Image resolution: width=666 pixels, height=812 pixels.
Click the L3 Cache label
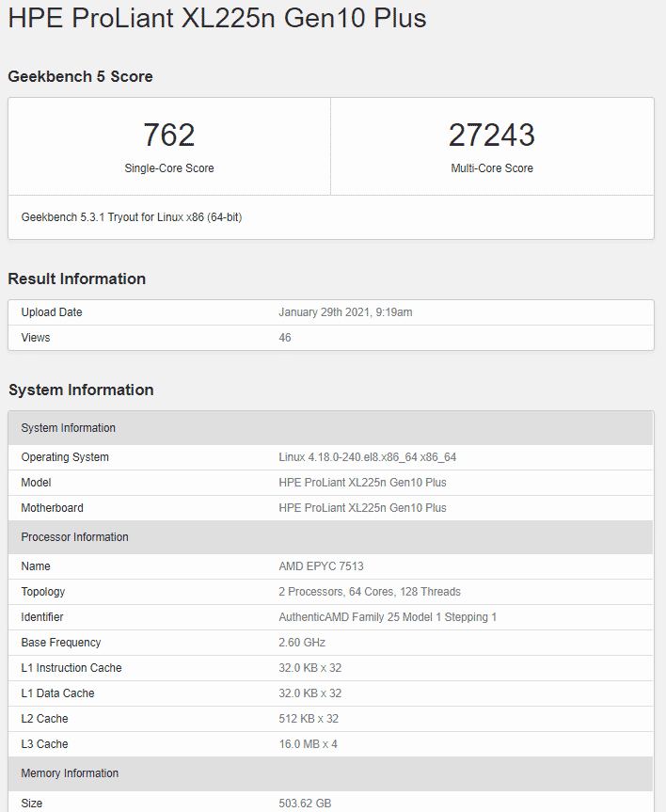[x=44, y=744]
